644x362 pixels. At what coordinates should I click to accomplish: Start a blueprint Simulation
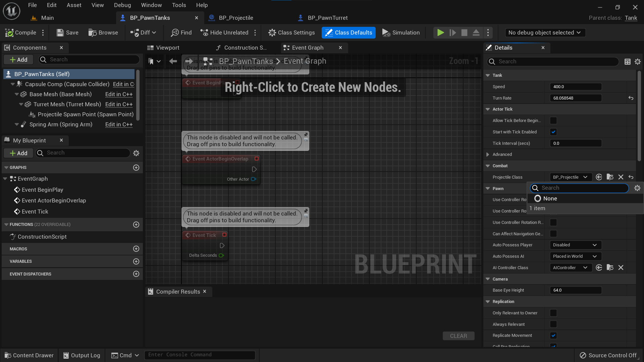click(401, 33)
